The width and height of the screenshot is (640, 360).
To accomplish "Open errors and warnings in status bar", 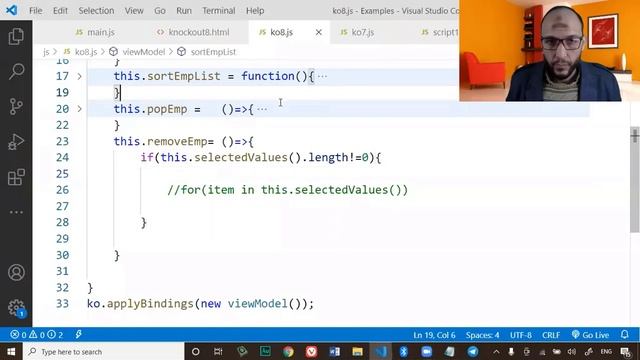I will point(37,335).
